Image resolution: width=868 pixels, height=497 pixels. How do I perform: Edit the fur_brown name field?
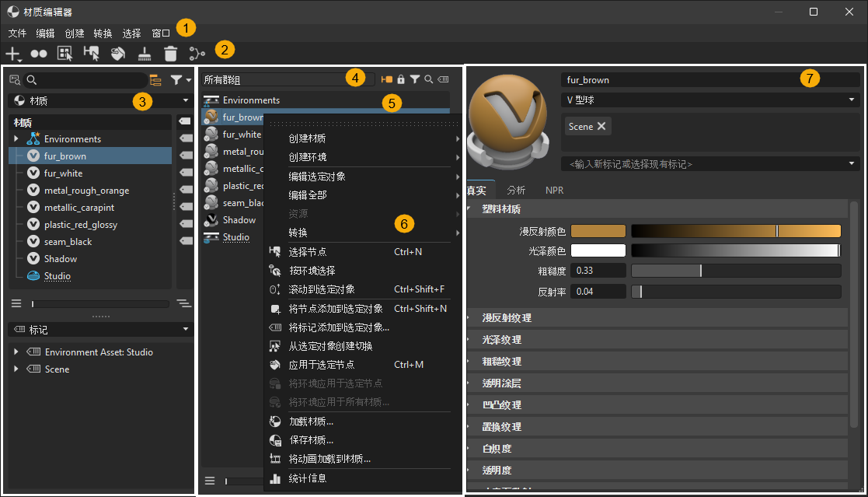[711, 80]
